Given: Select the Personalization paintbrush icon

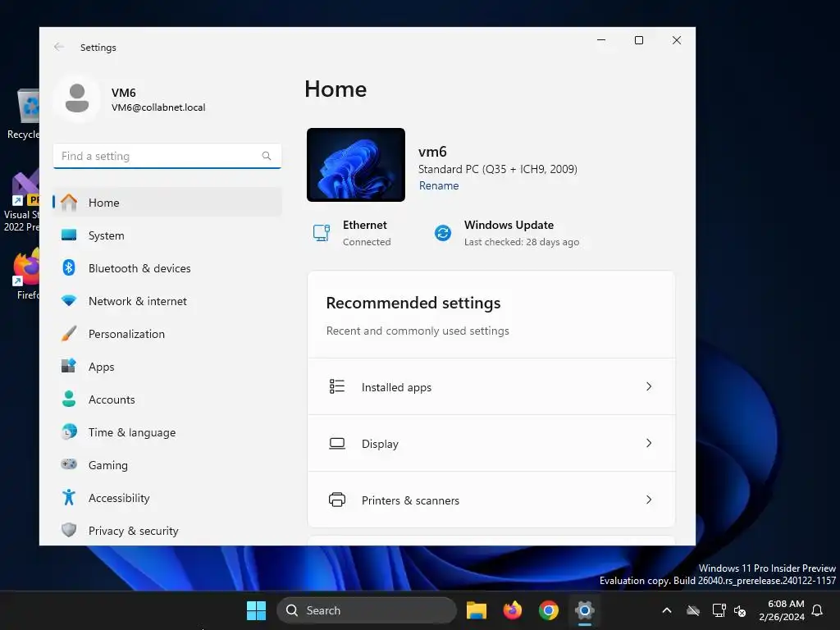Looking at the screenshot, I should [x=69, y=334].
